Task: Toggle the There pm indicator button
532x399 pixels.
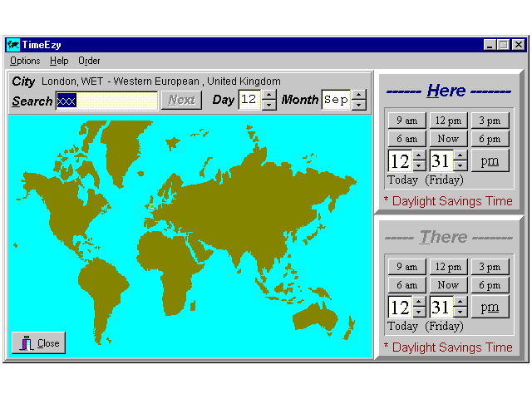Action: tap(490, 307)
